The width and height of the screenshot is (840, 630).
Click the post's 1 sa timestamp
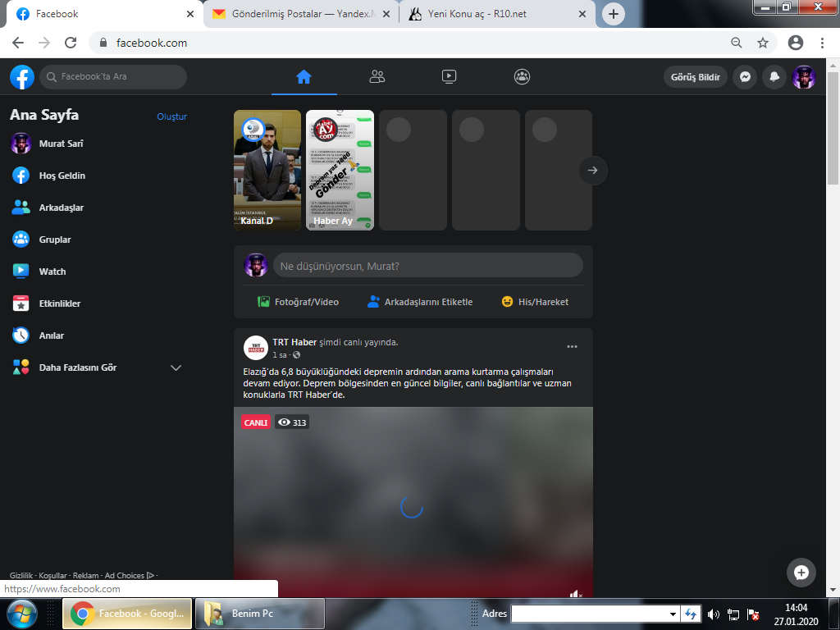tap(280, 355)
